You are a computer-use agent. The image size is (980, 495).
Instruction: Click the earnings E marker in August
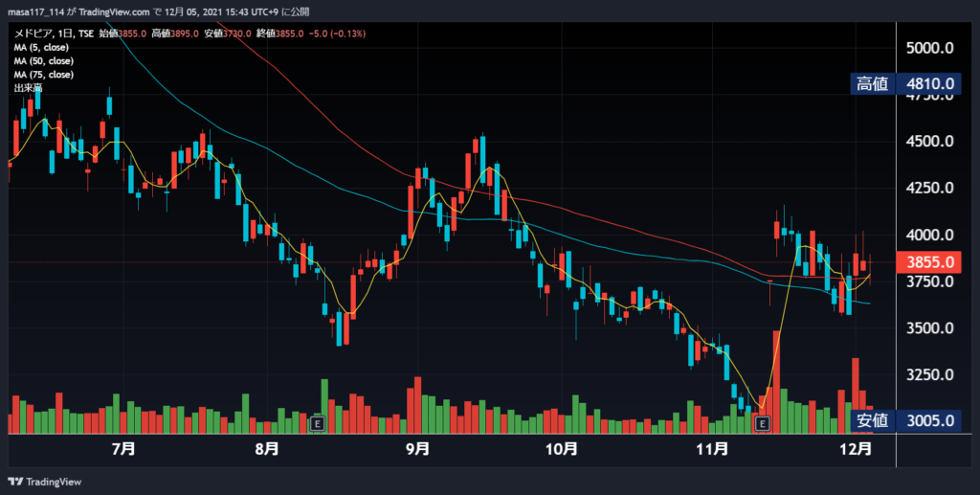[318, 424]
